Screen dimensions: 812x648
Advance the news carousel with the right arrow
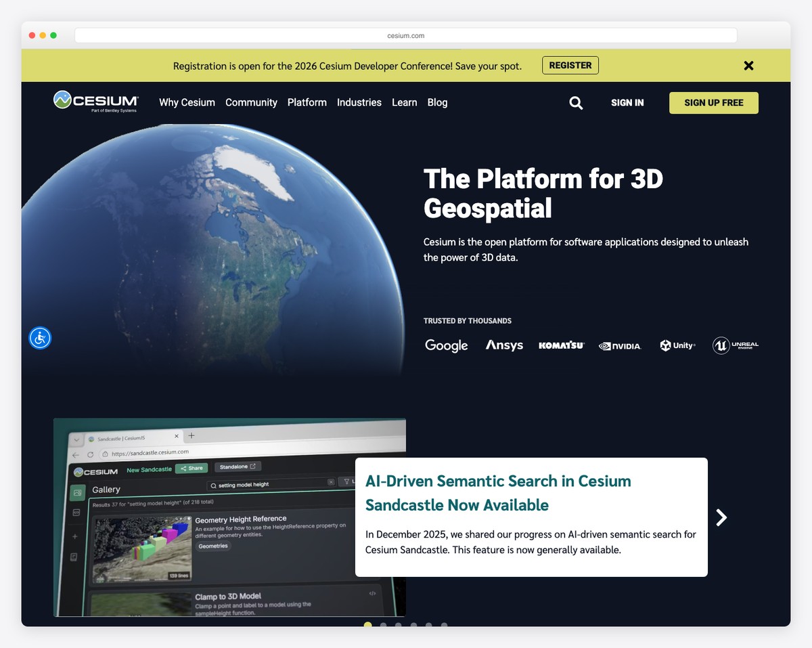click(721, 517)
